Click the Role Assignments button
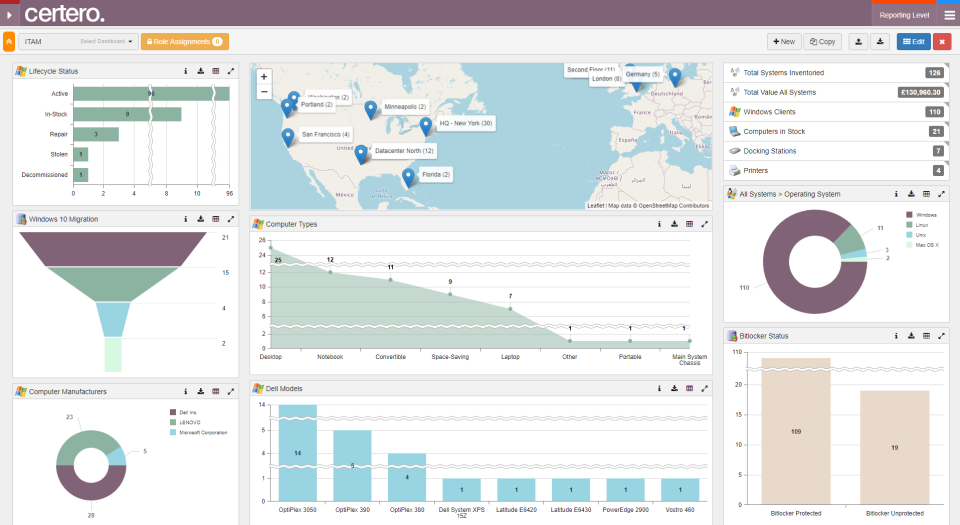This screenshot has width=960, height=525. (x=185, y=42)
